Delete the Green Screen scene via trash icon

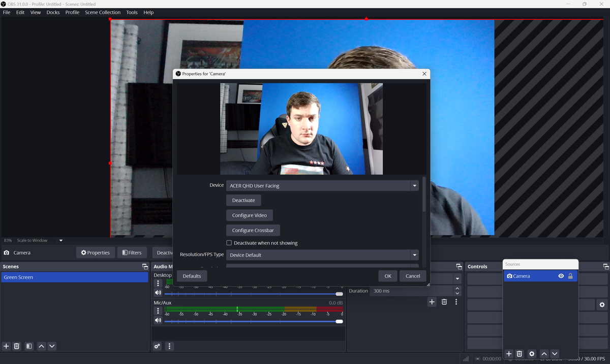(x=16, y=346)
